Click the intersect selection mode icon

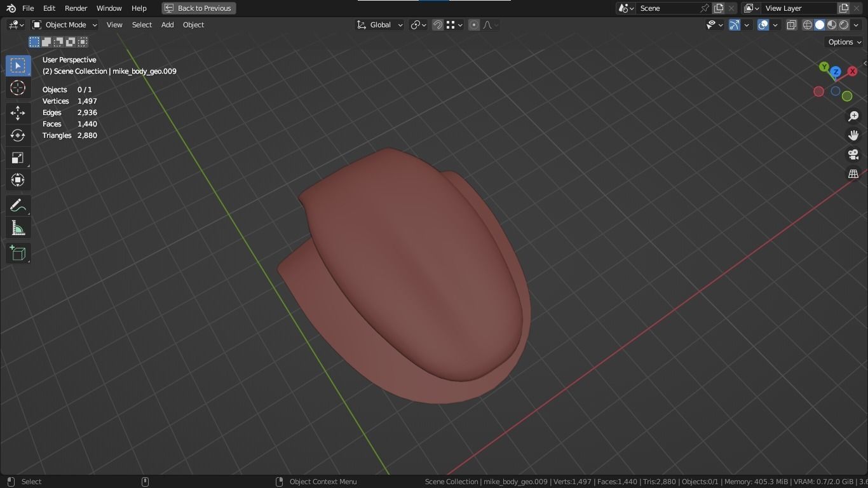point(83,42)
